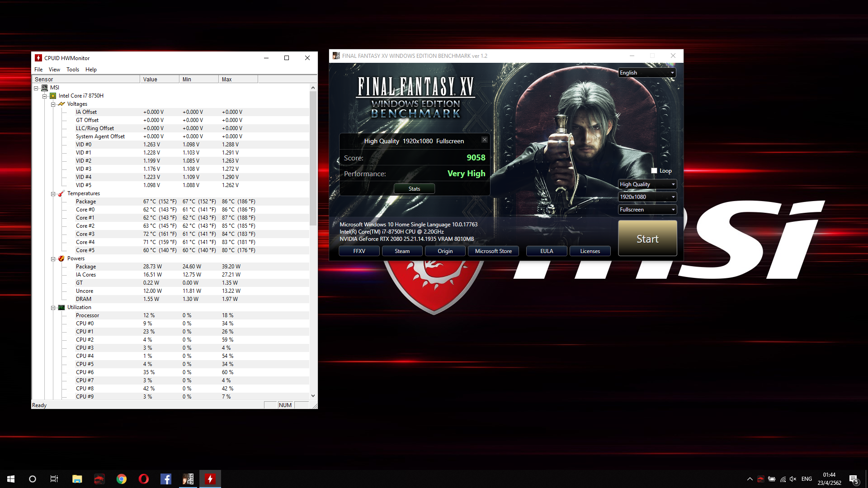Image resolution: width=868 pixels, height=488 pixels.
Task: Open the Tools menu in HWMonitor
Action: [x=72, y=70]
